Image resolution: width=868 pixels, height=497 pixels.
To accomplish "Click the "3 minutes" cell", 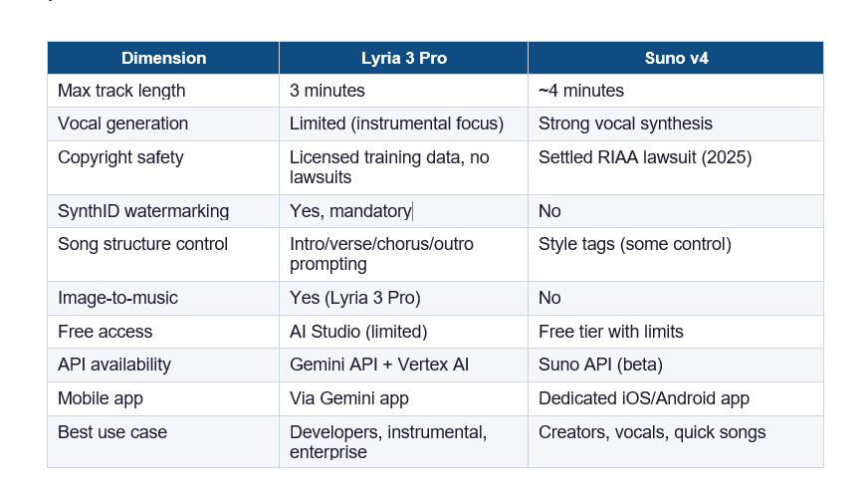I will point(327,91).
